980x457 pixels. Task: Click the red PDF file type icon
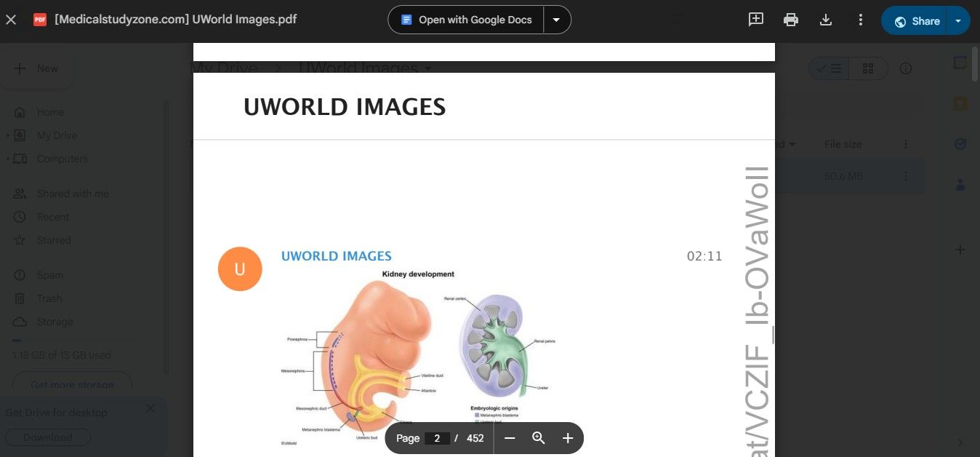(x=40, y=20)
